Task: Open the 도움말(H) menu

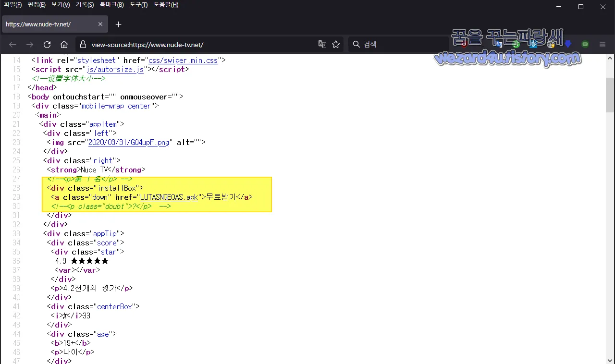Action: (166, 5)
